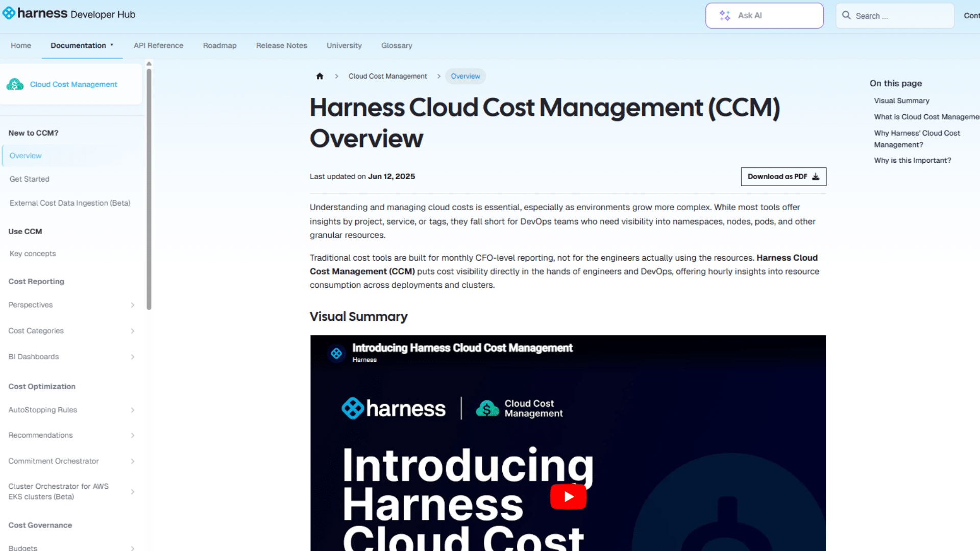Click the Cloud Cost Management sidebar cloud icon

click(15, 84)
